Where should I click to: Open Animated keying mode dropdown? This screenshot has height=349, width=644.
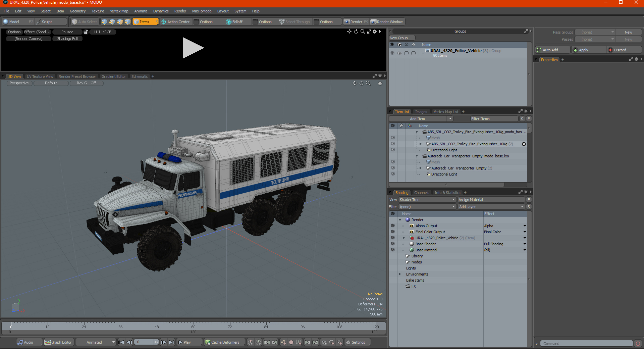[96, 342]
